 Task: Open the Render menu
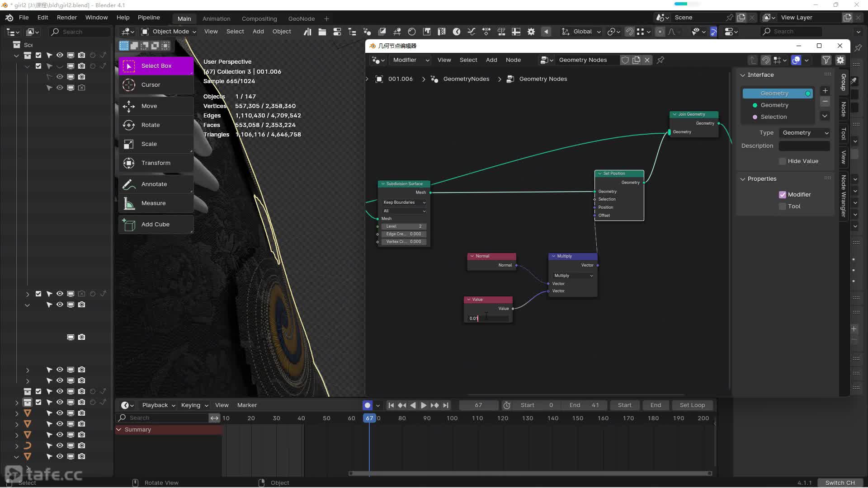(66, 17)
